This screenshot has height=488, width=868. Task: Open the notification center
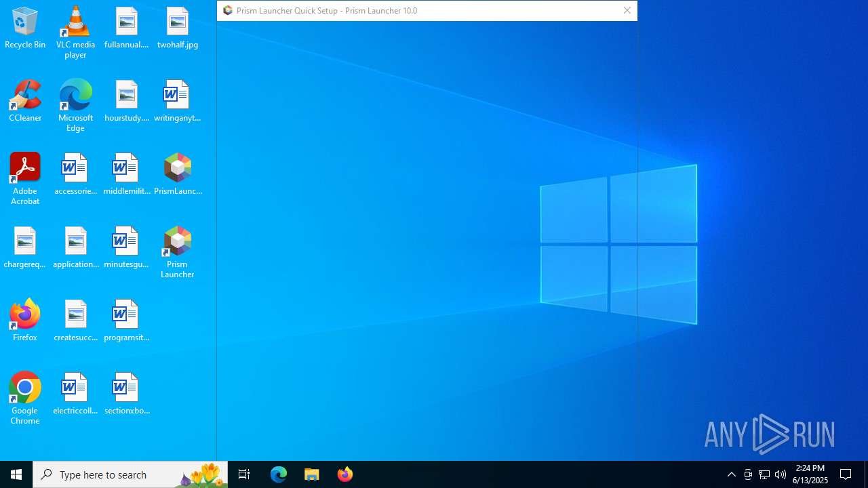click(x=846, y=474)
